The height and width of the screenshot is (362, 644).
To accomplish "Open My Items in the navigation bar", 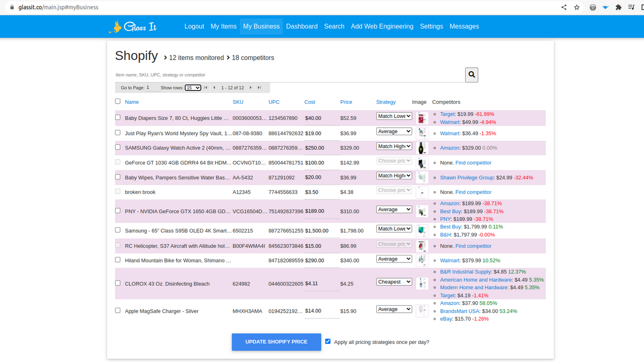I will [x=223, y=27].
